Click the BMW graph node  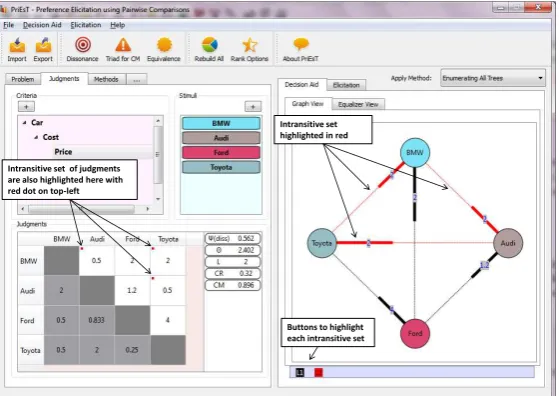pos(415,153)
